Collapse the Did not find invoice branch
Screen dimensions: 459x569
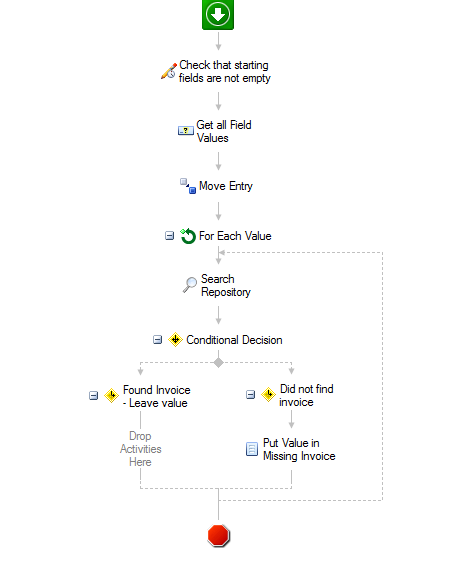(250, 394)
